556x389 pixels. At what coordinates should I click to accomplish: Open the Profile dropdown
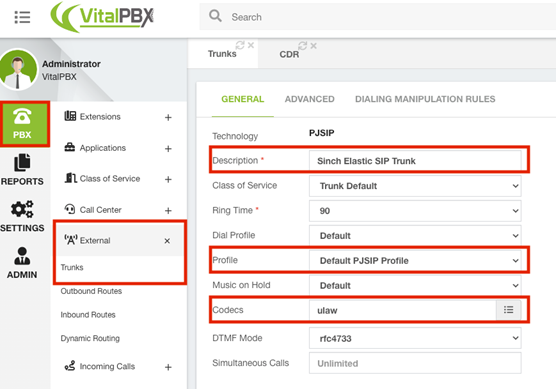tap(415, 261)
